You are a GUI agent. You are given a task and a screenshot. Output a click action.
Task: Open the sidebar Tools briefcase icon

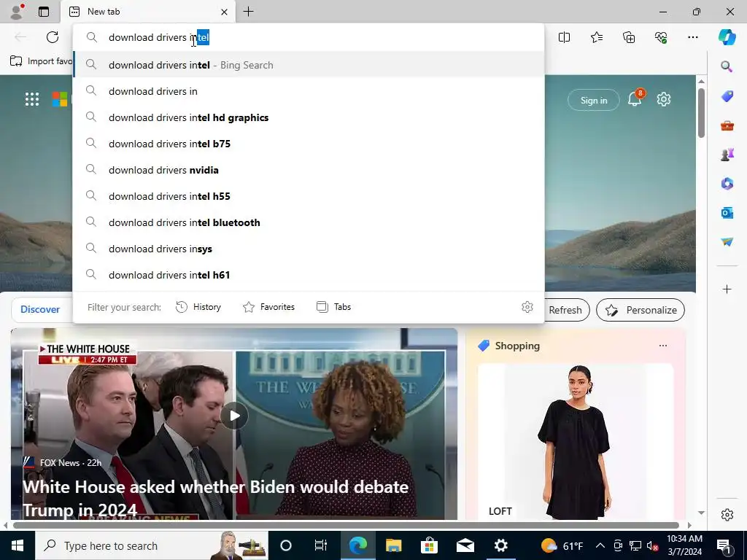pyautogui.click(x=727, y=125)
